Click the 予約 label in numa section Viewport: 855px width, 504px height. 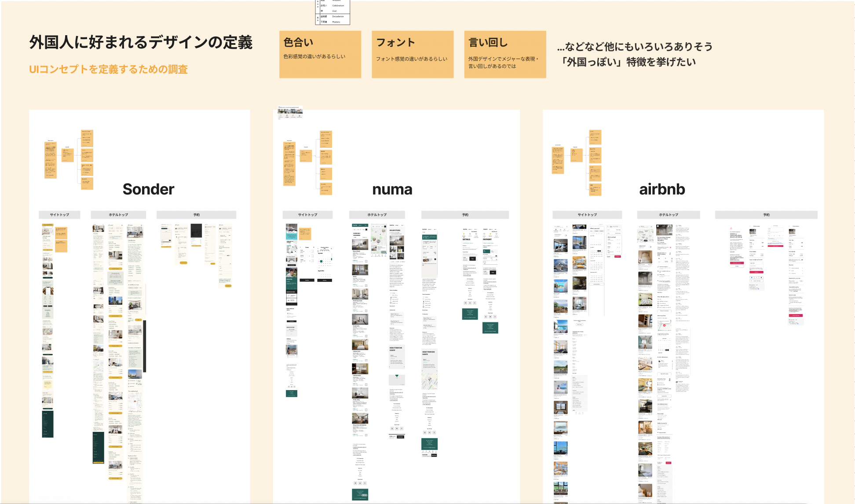coord(465,215)
